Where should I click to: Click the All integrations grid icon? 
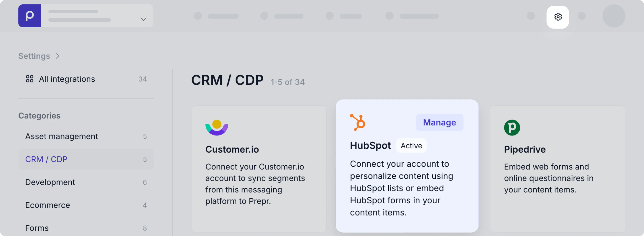(x=30, y=79)
